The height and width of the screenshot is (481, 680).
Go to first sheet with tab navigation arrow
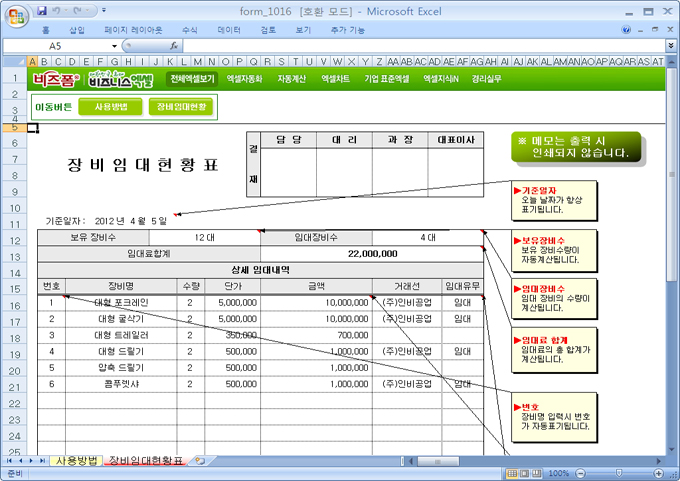[9, 461]
